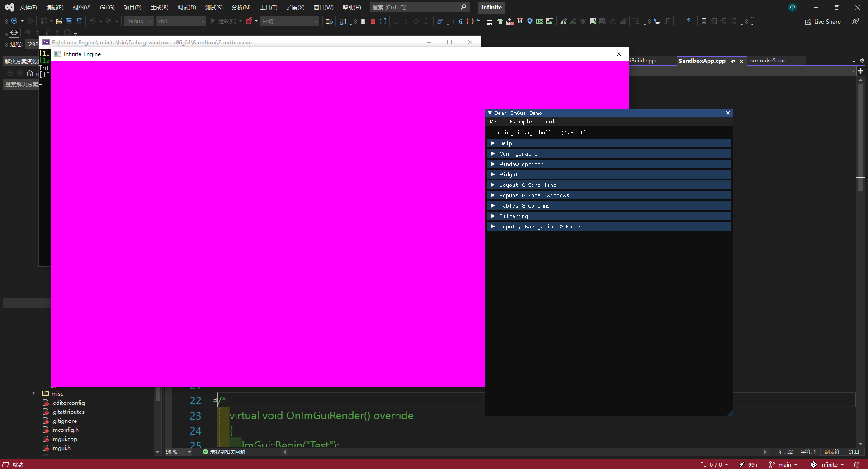The image size is (868, 469).
Task: Open the 调试(D) menu
Action: (187, 7)
